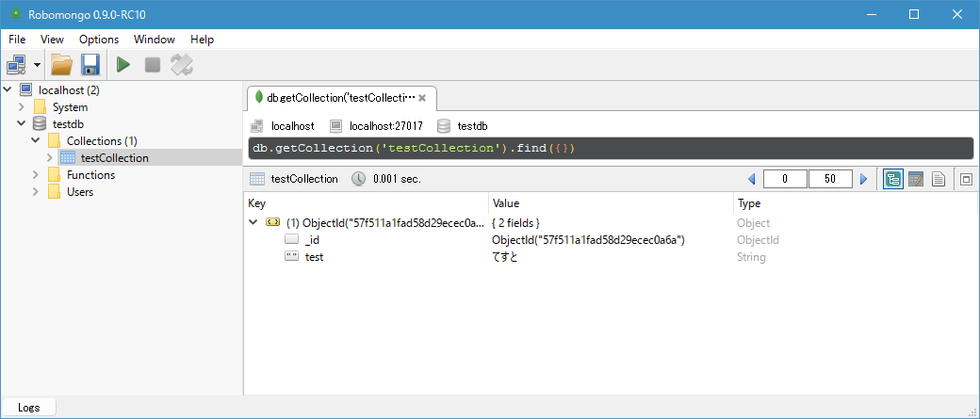This screenshot has width=980, height=419.
Task: Expand the Users folder
Action: pyautogui.click(x=36, y=192)
